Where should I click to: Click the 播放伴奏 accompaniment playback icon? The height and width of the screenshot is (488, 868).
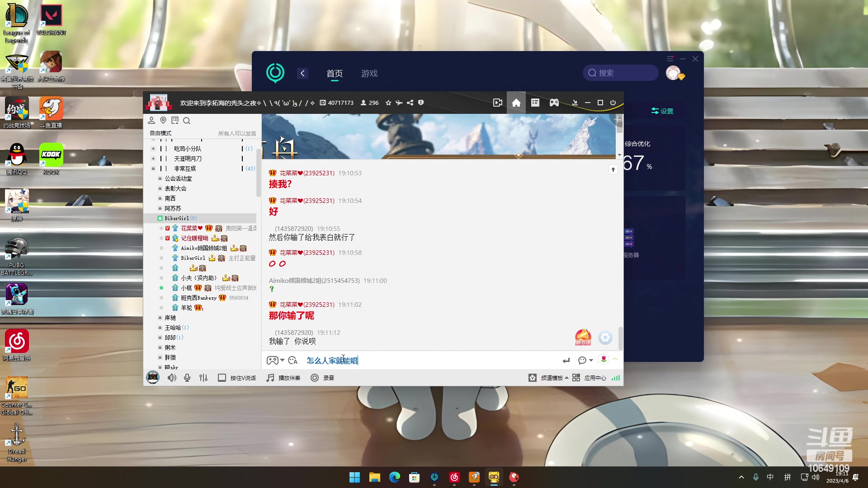[270, 378]
